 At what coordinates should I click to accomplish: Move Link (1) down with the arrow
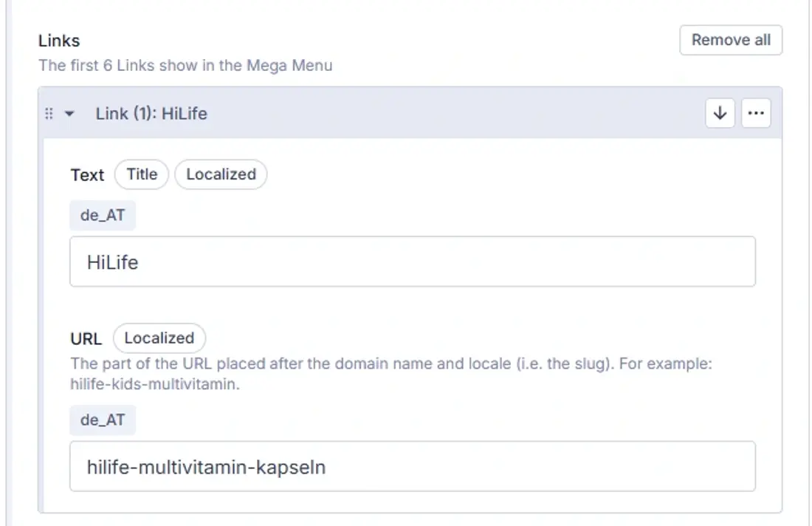(720, 113)
